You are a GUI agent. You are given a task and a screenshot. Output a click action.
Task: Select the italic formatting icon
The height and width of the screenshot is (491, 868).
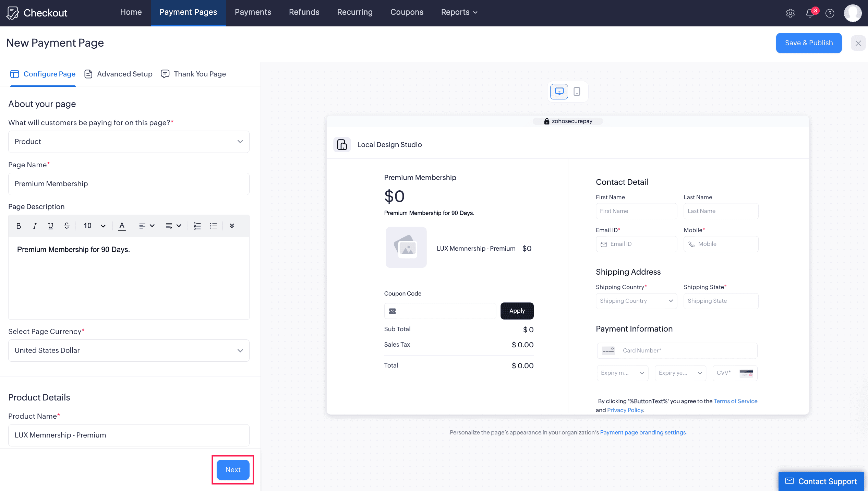[35, 226]
